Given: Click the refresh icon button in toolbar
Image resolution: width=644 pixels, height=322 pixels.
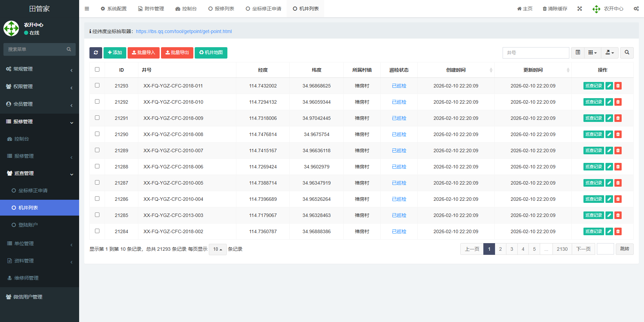Looking at the screenshot, I should coord(96,53).
